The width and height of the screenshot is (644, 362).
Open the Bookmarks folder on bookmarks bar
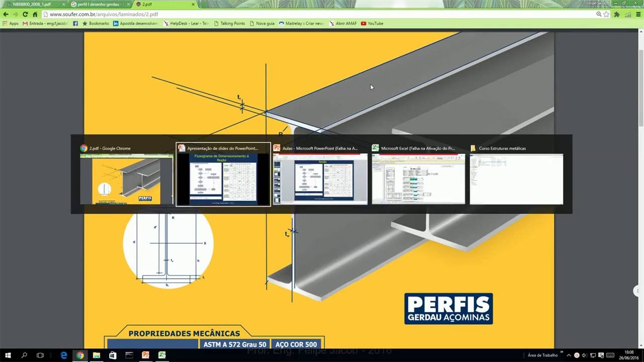click(96, 23)
